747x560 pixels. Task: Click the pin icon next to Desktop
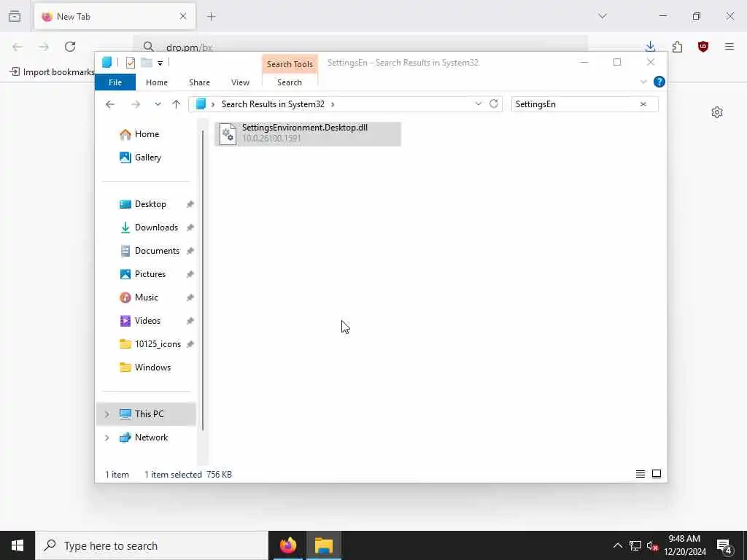pyautogui.click(x=190, y=204)
